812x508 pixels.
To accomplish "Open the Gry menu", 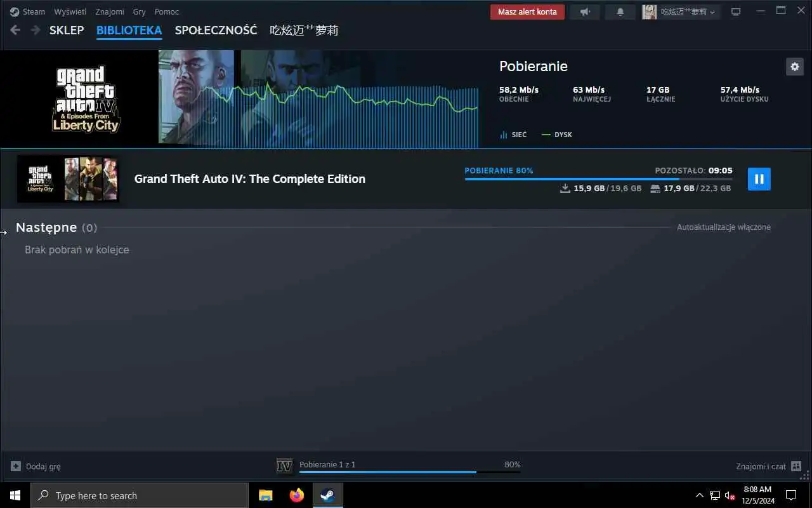I will (140, 11).
